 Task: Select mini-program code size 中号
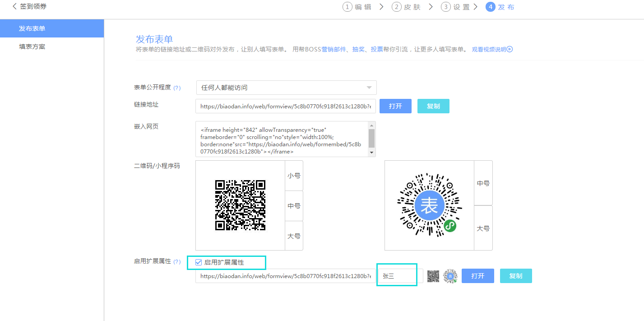click(x=483, y=183)
